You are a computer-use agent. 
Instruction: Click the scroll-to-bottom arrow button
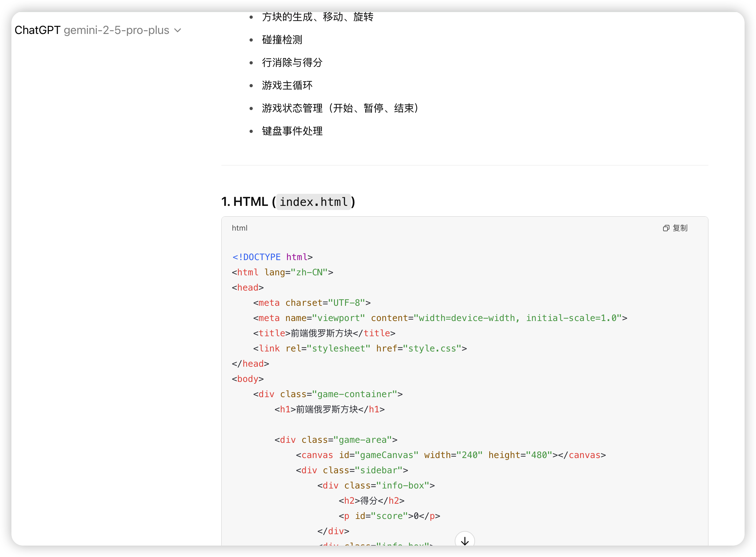(x=465, y=541)
